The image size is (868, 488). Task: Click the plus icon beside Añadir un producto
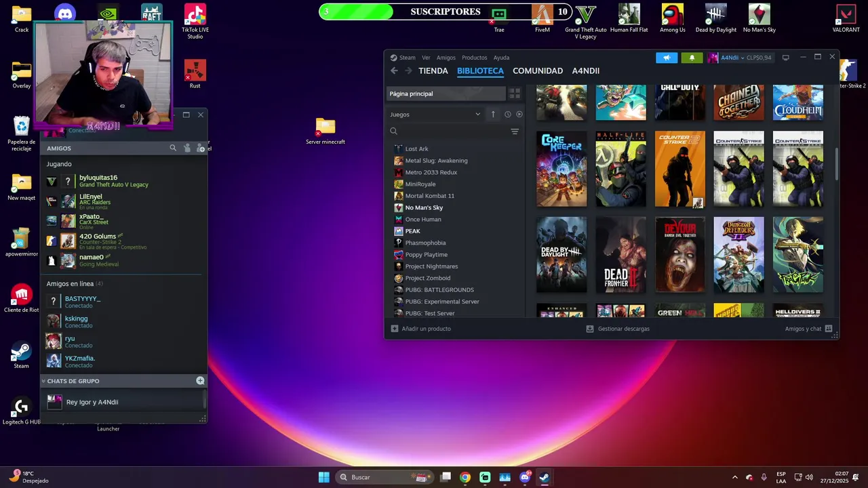(395, 329)
